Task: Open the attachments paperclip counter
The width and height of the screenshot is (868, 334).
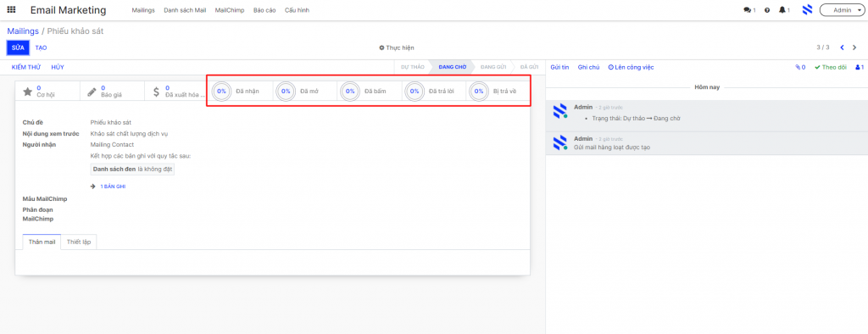Action: coord(800,67)
